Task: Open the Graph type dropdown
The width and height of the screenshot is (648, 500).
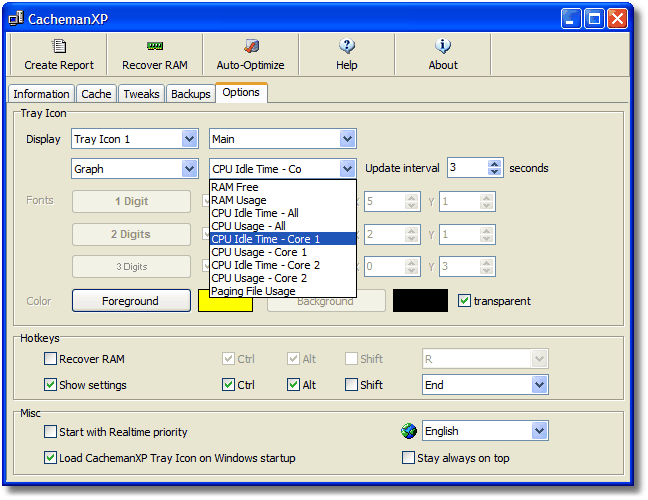Action: pyautogui.click(x=189, y=169)
